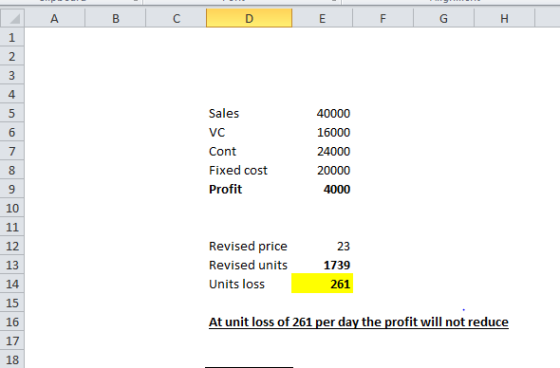Select row 14 header
This screenshot has height=368, width=560.
click(x=12, y=284)
